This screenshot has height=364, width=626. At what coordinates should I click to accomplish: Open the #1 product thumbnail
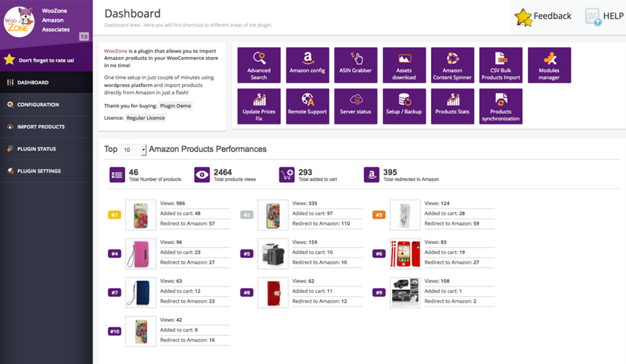140,215
